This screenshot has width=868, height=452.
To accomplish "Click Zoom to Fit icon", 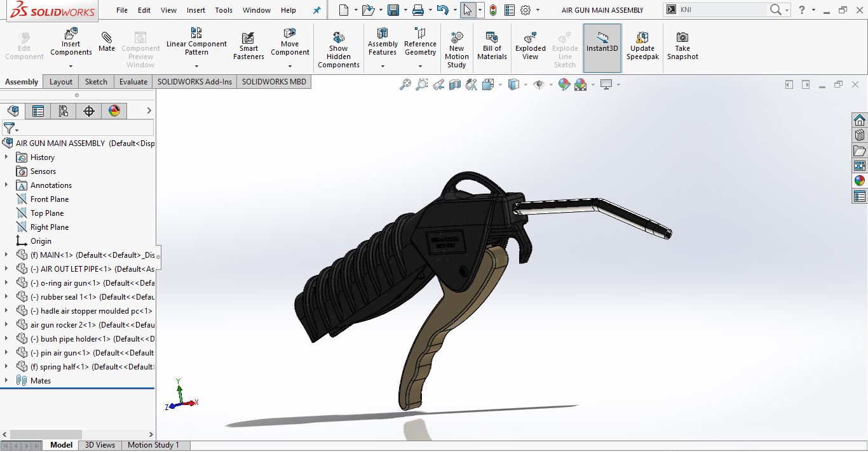I will coord(405,84).
